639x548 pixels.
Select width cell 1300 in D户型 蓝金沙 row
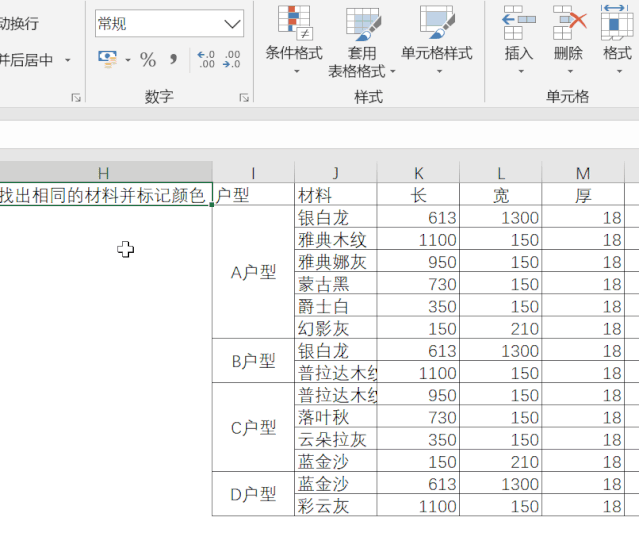(501, 484)
